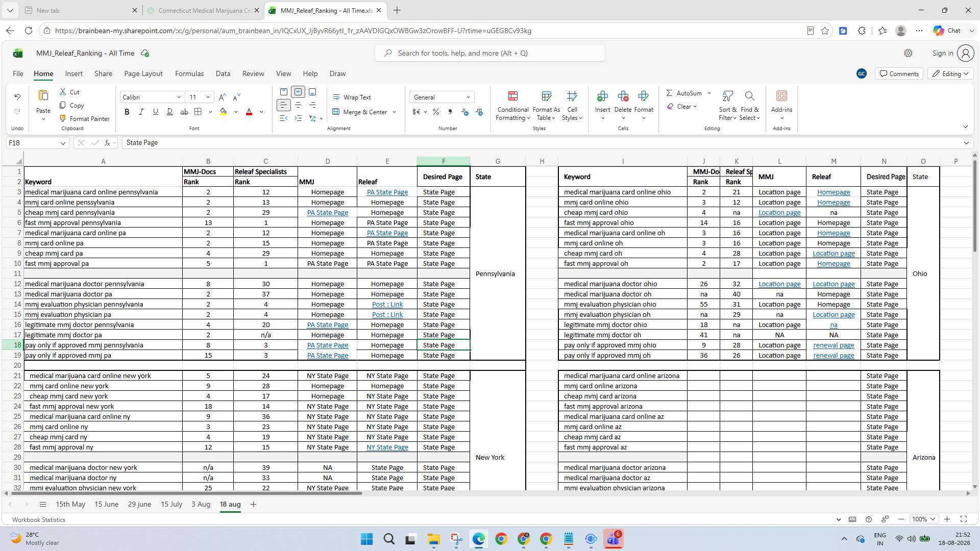Click the Format As Table icon

coord(546,96)
